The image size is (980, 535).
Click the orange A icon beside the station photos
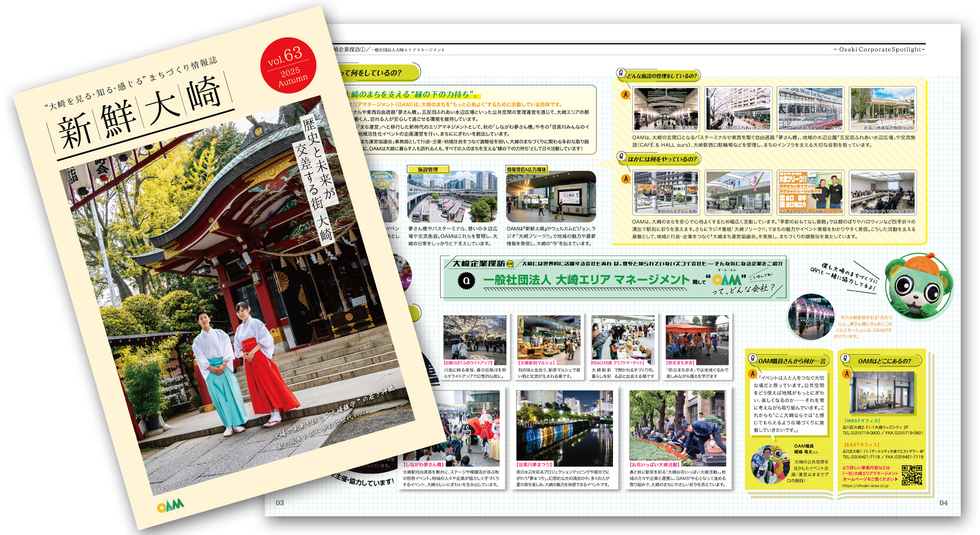click(625, 95)
